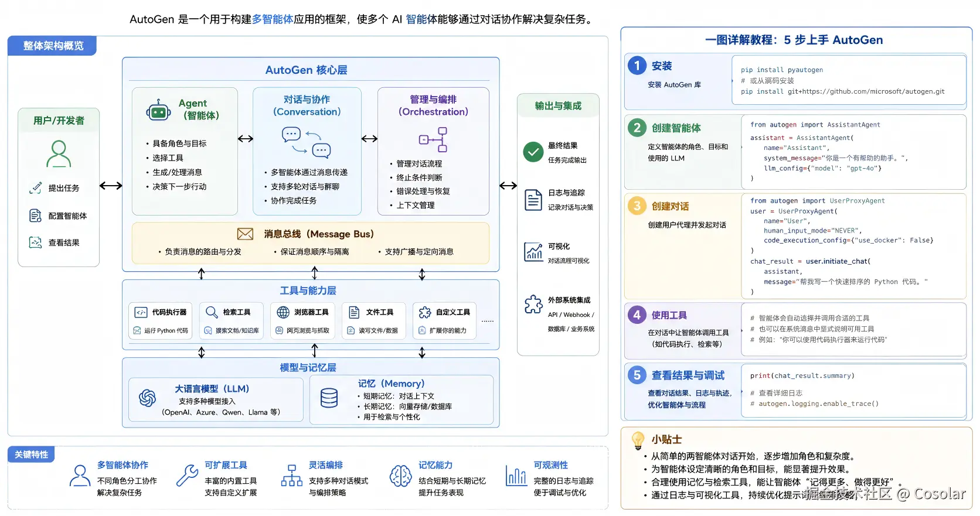Click the robot icon beside Agent (智能体)
Screen dimensions: 980x516
(158, 110)
